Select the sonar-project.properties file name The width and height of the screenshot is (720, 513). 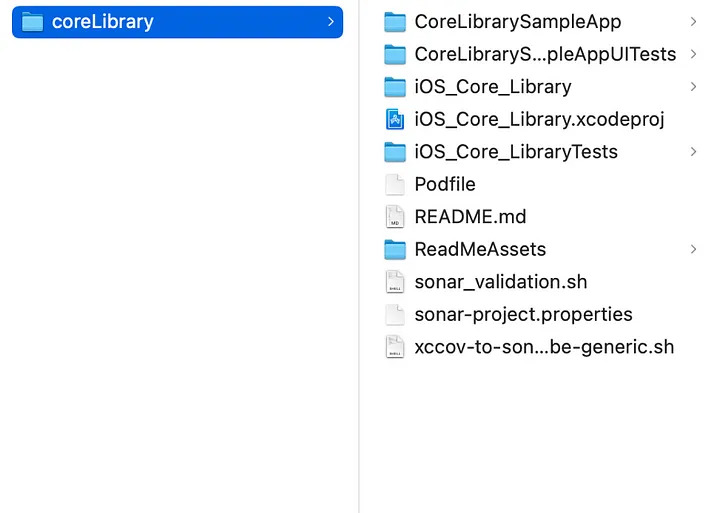point(523,314)
